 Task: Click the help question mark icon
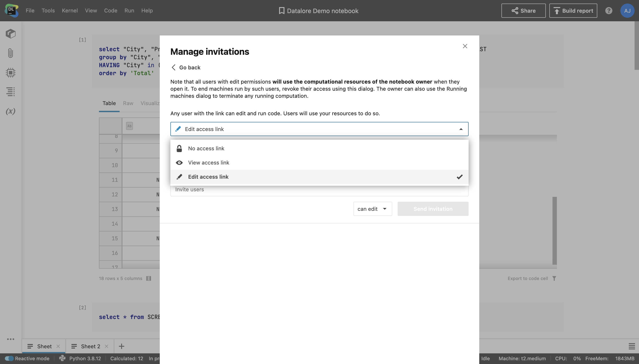pyautogui.click(x=608, y=11)
